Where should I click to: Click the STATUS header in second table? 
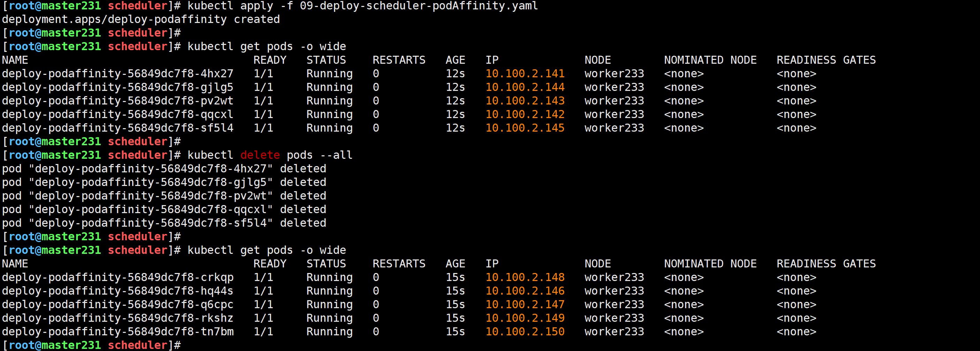[x=326, y=264]
